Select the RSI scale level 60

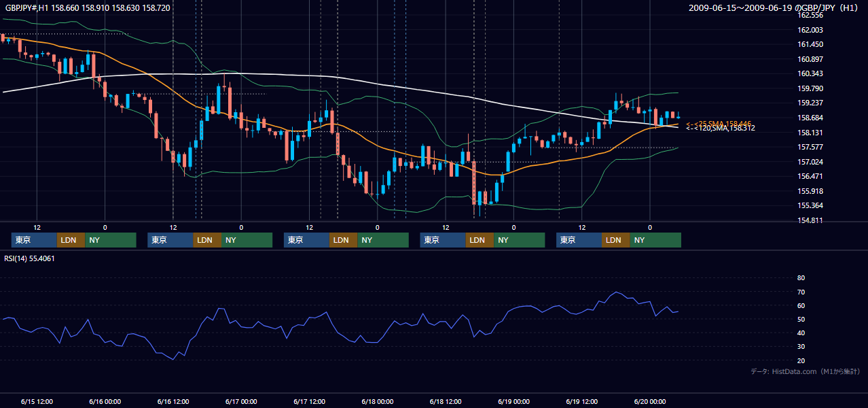click(x=801, y=305)
